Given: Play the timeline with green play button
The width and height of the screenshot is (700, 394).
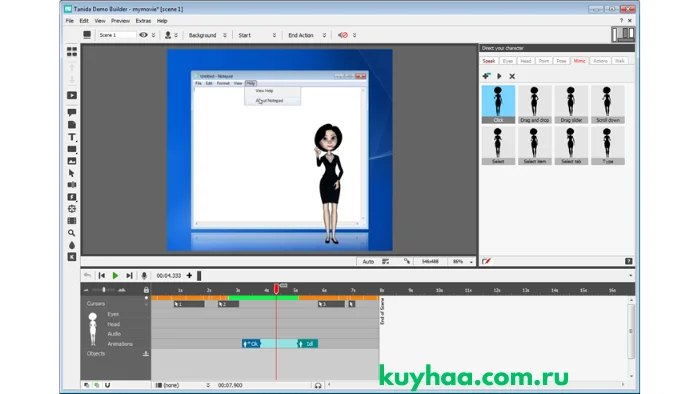Looking at the screenshot, I should (115, 276).
